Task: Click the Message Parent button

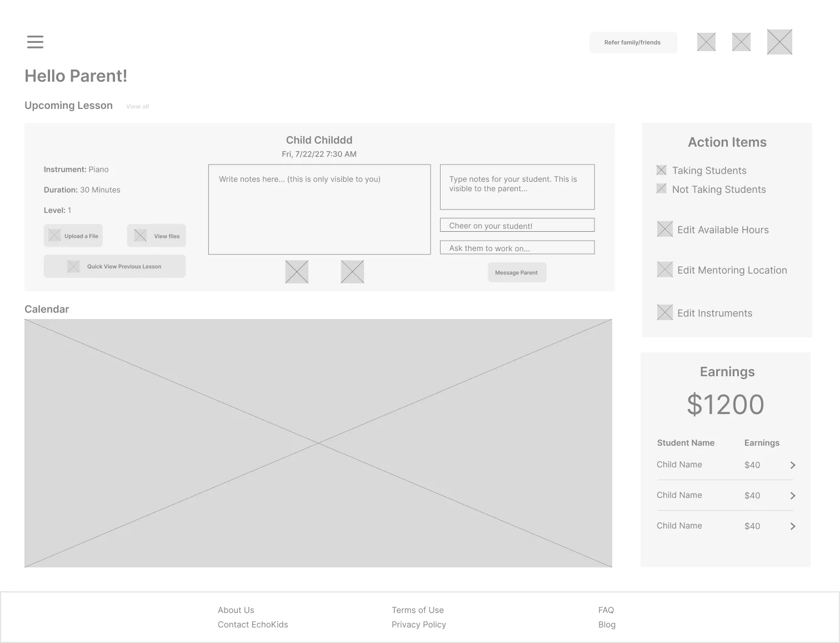Action: coord(517,272)
